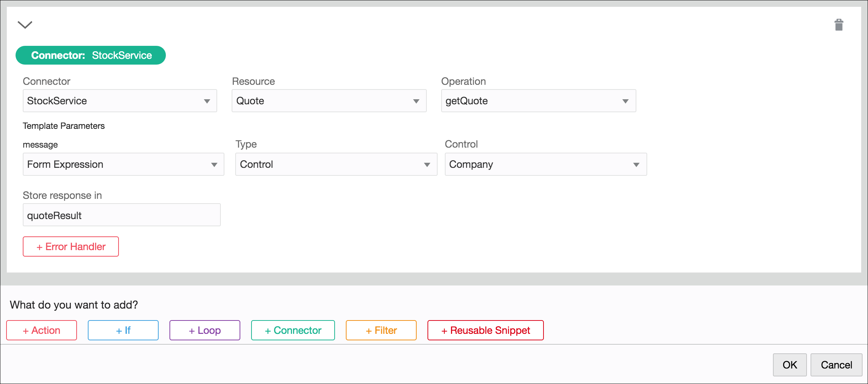
Task: Add a Reusable Snippet
Action: (485, 330)
